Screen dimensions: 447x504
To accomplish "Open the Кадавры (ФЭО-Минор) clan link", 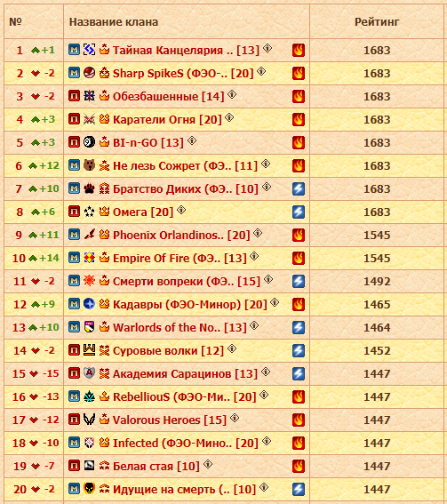I will 190,304.
